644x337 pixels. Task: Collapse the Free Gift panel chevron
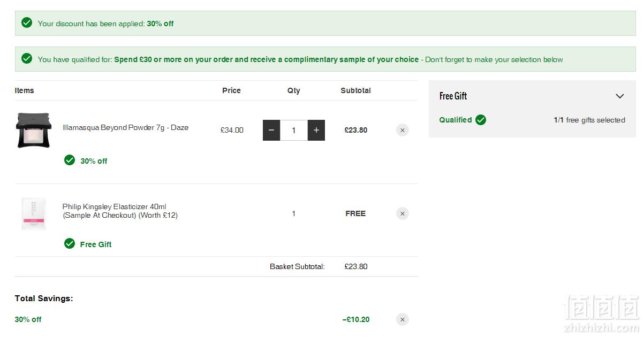(620, 96)
